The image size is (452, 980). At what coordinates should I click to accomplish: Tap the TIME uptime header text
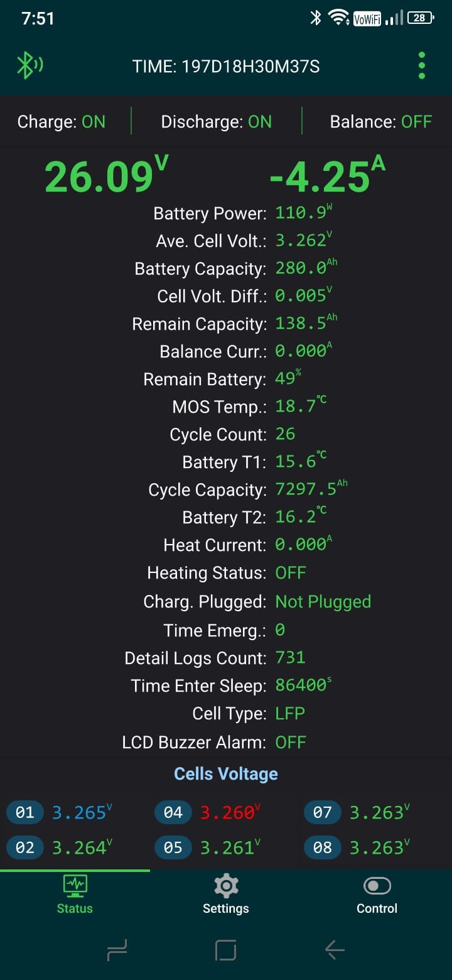click(226, 66)
